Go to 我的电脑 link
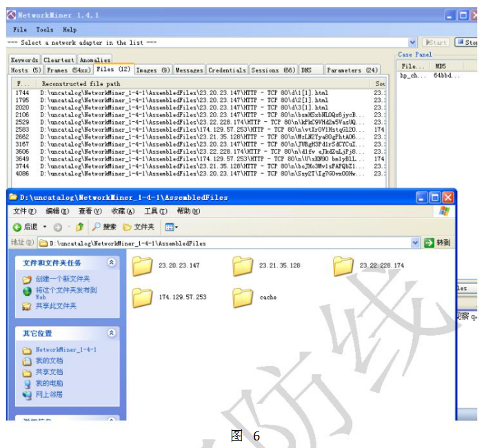 (49, 383)
